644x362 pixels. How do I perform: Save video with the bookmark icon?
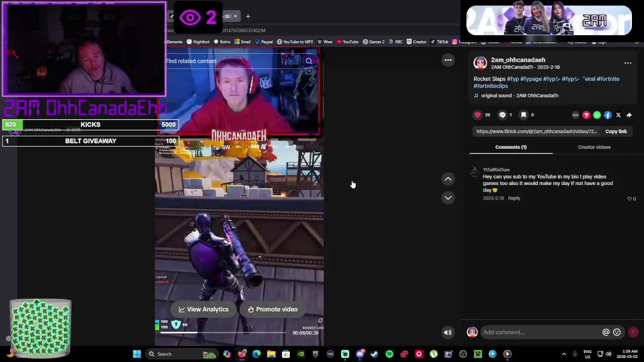pos(523,115)
